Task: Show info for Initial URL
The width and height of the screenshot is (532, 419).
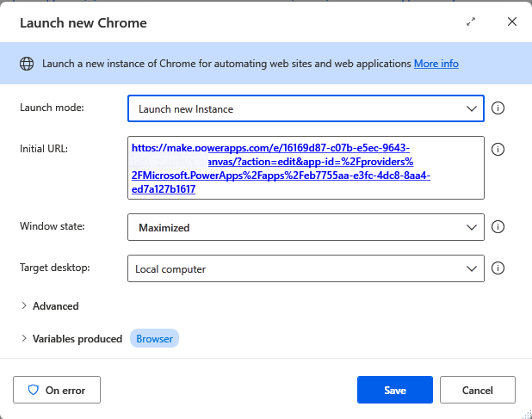Action: tap(498, 150)
